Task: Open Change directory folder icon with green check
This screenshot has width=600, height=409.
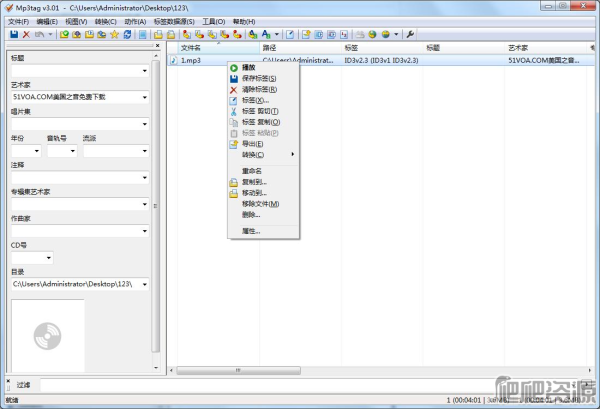Action: pyautogui.click(x=64, y=34)
